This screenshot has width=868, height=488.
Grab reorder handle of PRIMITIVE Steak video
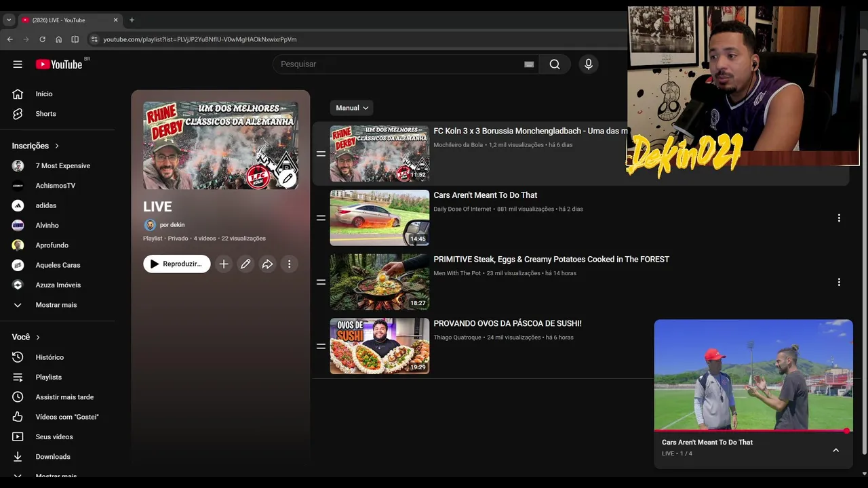click(x=321, y=282)
